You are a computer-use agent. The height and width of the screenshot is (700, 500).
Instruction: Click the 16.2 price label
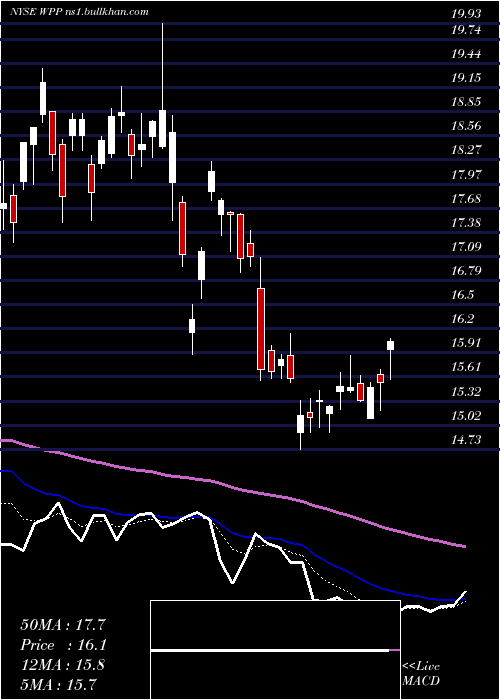click(x=462, y=319)
